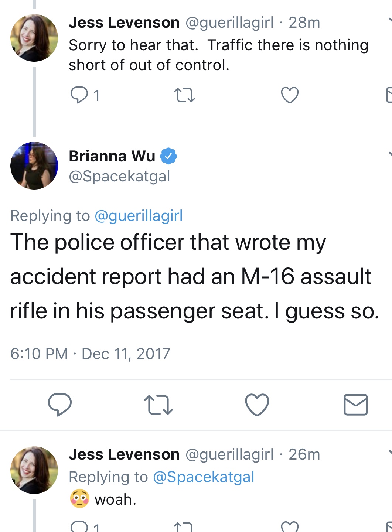Follow the @guerillagirl link under Replying to
Screen dimensions: 392x532
139,216
